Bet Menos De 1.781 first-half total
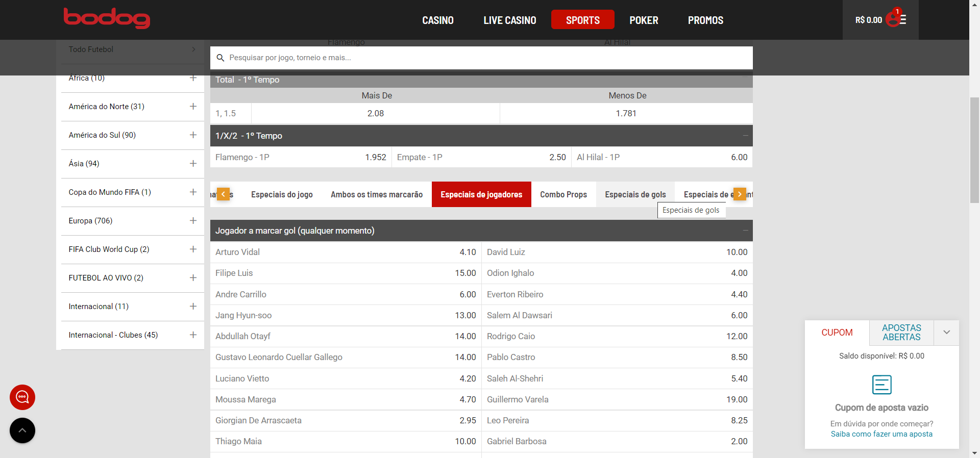The image size is (980, 458). pyautogui.click(x=626, y=113)
